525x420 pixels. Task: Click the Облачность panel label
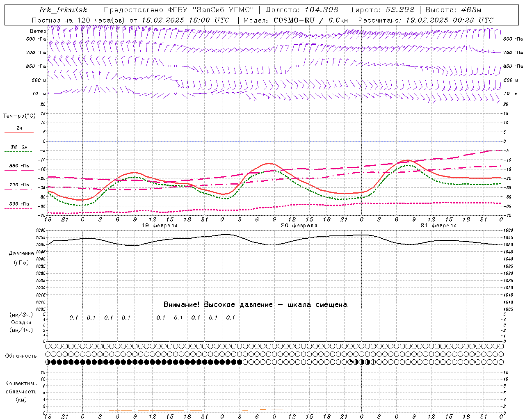click(x=21, y=356)
